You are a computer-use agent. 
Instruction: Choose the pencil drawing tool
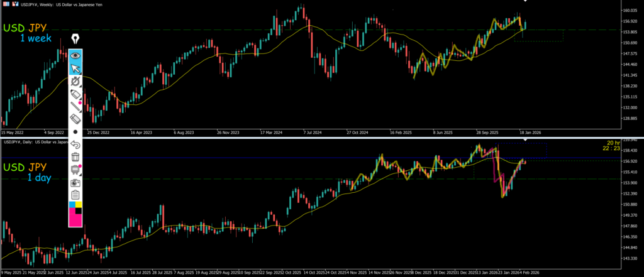(75, 106)
